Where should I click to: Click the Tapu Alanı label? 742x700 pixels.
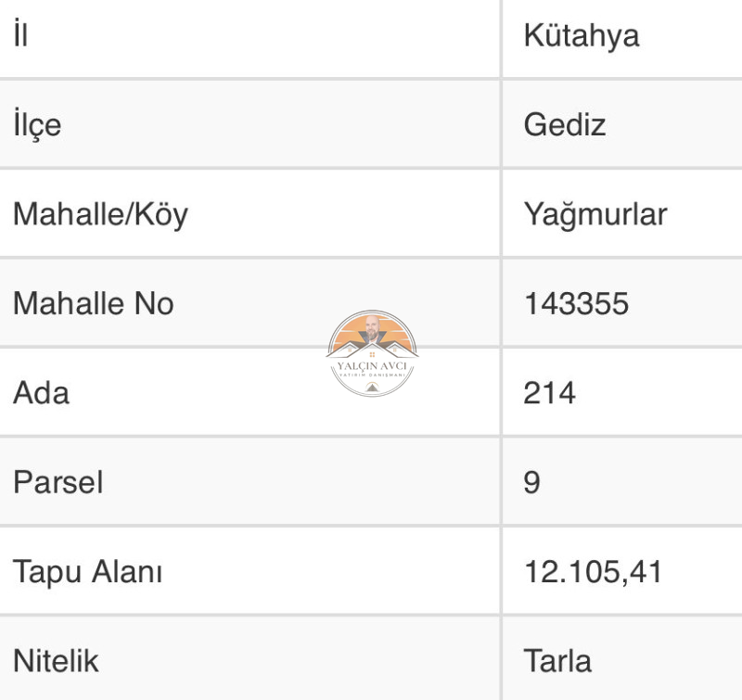click(x=87, y=571)
